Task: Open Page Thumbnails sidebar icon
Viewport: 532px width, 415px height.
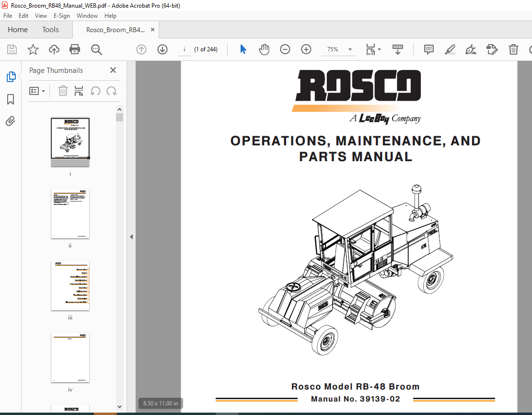Action: click(x=11, y=77)
